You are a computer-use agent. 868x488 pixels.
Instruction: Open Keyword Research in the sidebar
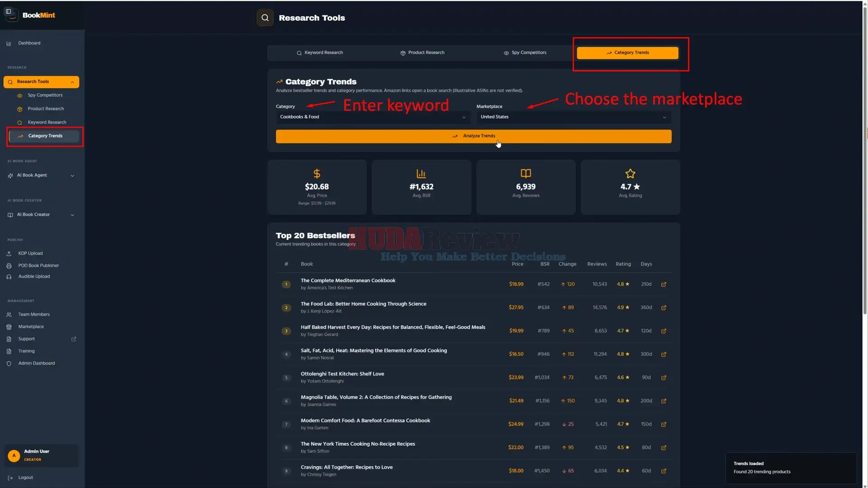click(47, 123)
